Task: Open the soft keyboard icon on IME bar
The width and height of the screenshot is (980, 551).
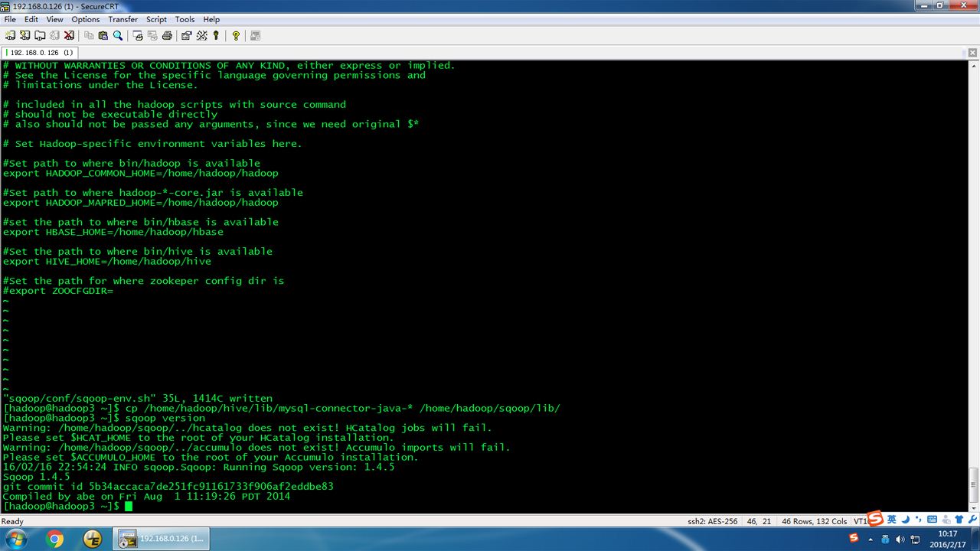Action: pos(930,519)
